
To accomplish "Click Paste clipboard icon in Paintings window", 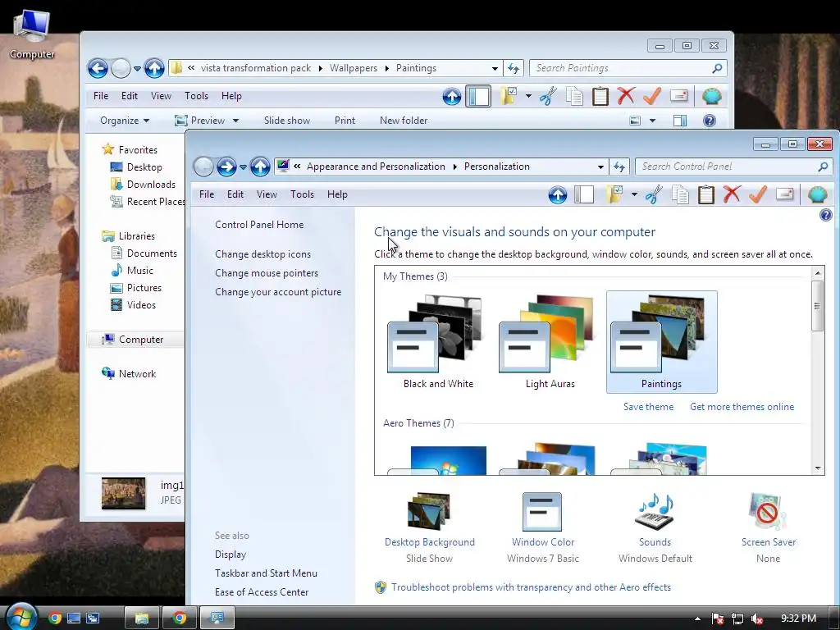I will [x=600, y=97].
